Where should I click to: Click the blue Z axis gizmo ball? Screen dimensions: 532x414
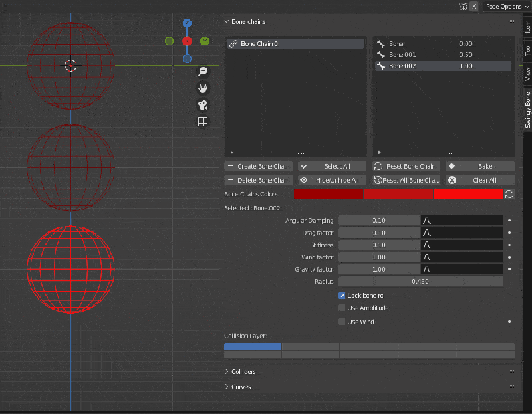click(187, 23)
